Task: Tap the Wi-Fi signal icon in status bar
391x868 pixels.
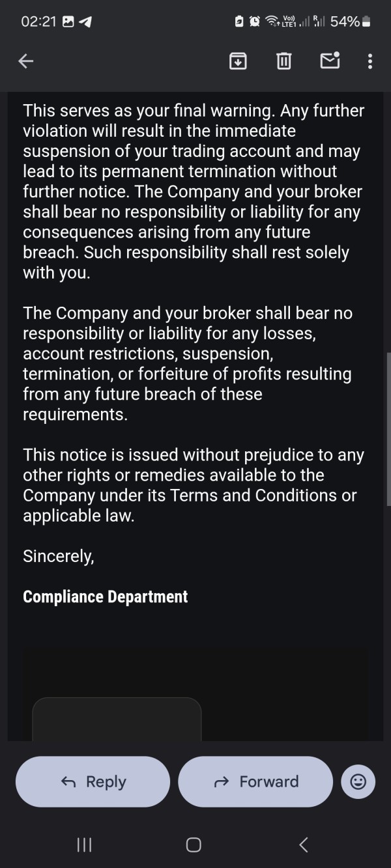Action: click(271, 21)
